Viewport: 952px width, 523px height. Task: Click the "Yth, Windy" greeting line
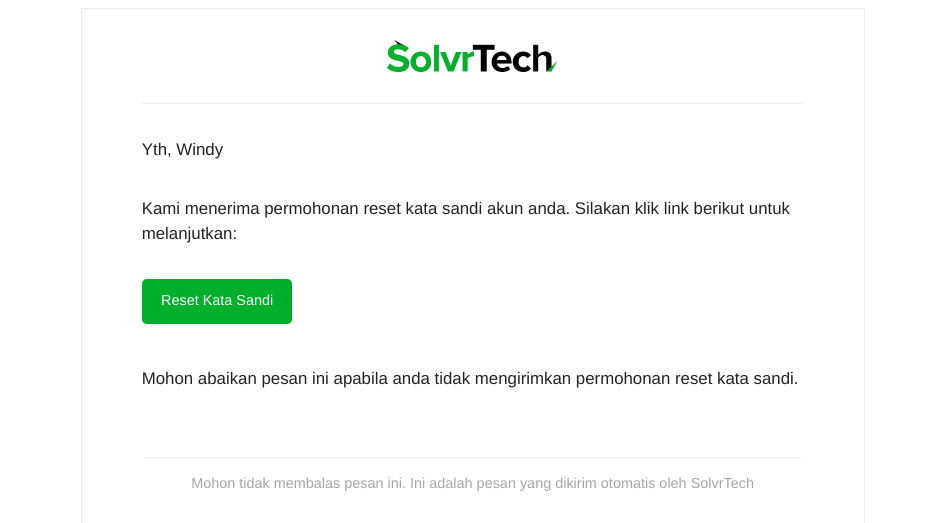click(x=182, y=149)
